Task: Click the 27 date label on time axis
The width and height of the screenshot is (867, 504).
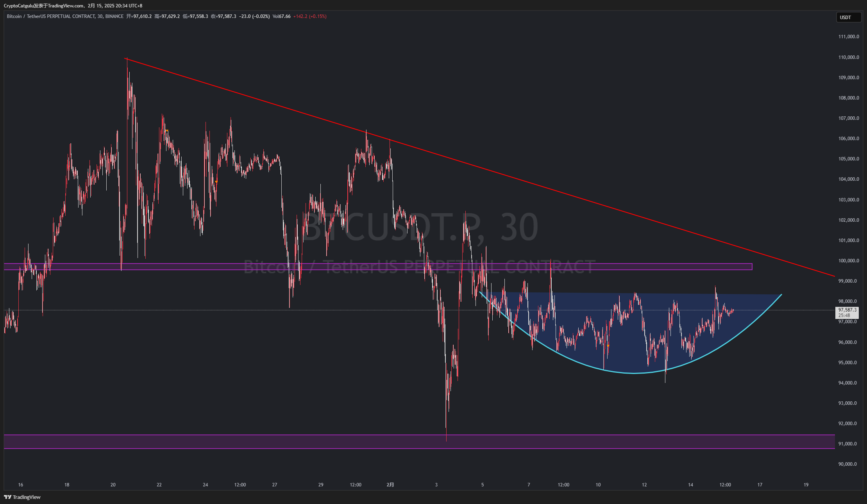Action: [x=275, y=484]
